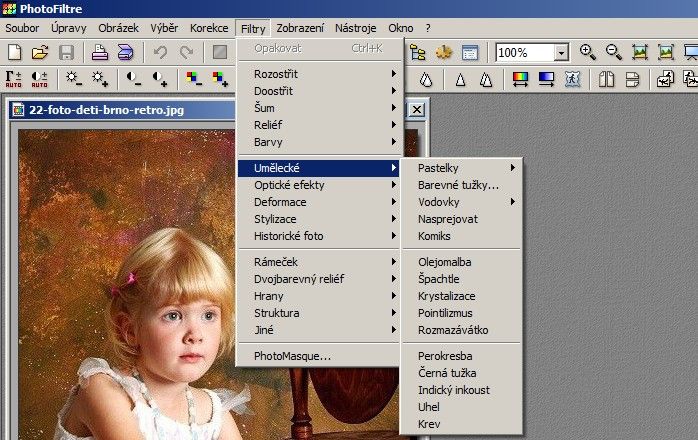Close the 22-foto-deti-brno-retro.jpg image window

[x=417, y=110]
